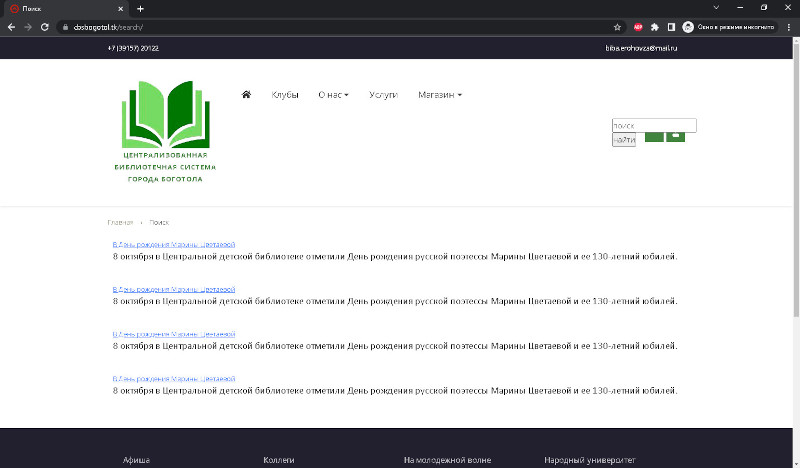Open the extensions puzzle icon
This screenshot has height=468, width=800.
point(655,27)
